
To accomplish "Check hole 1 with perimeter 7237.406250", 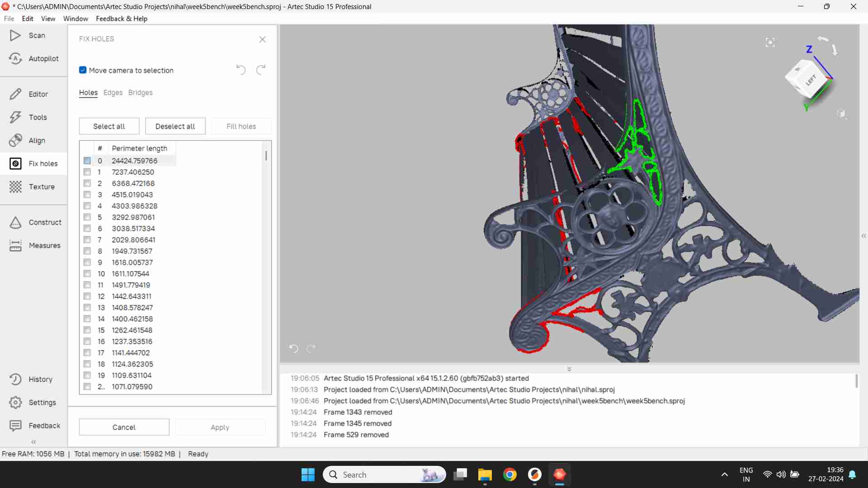I will pos(87,172).
